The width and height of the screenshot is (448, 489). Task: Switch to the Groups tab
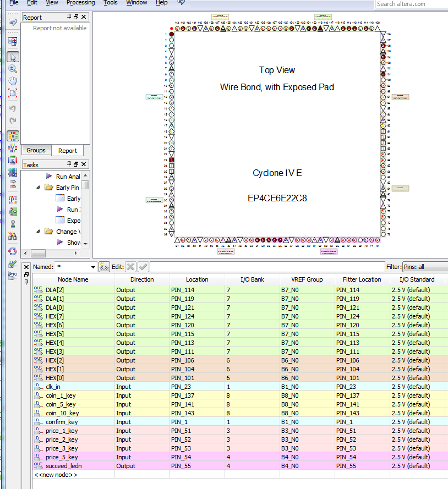(35, 150)
